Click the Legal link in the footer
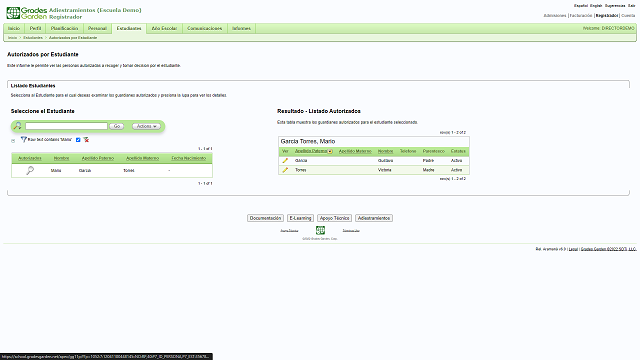 (573, 249)
